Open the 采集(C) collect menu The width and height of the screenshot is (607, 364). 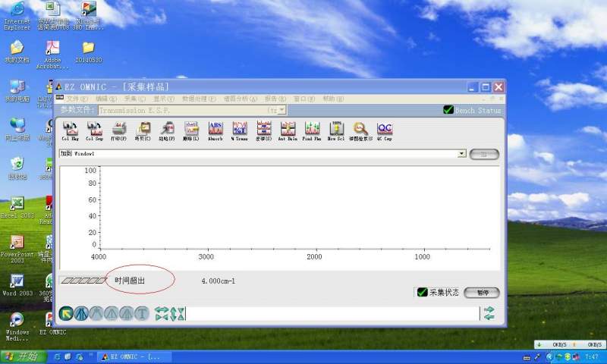point(135,99)
